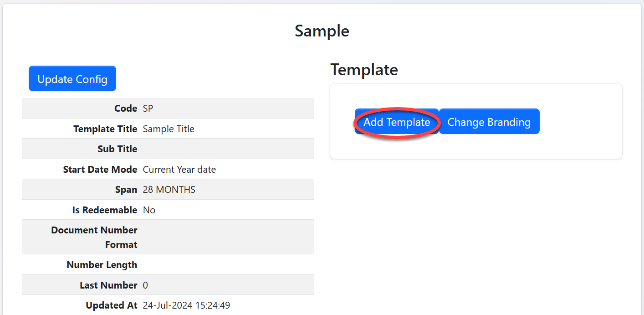Select the Updated At timestamp value
The height and width of the screenshot is (315, 644).
pyautogui.click(x=186, y=305)
